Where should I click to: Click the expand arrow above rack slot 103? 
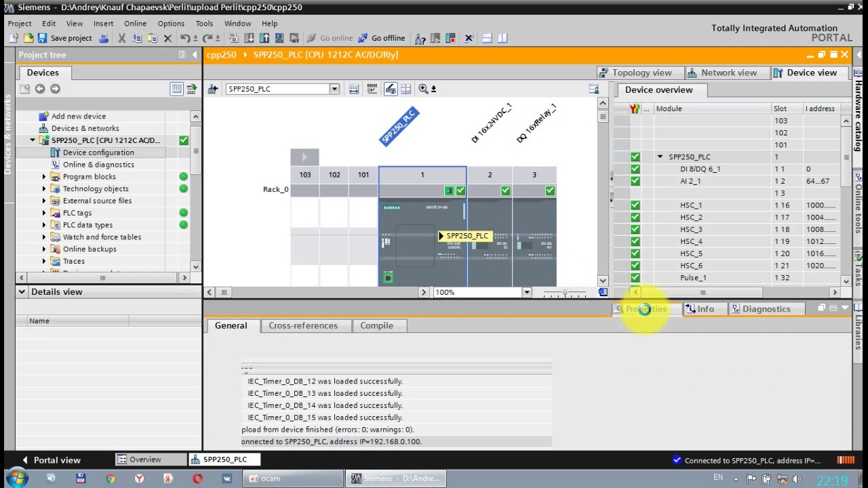(x=304, y=157)
